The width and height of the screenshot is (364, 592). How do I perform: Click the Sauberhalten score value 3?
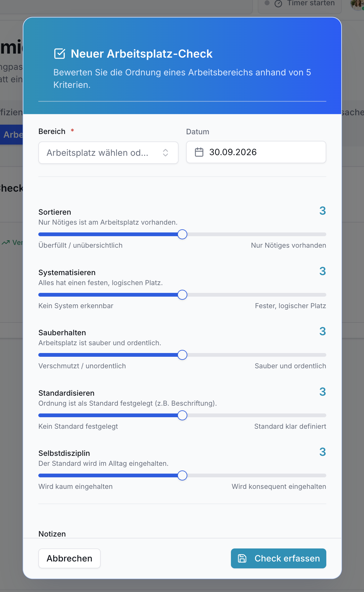click(323, 332)
